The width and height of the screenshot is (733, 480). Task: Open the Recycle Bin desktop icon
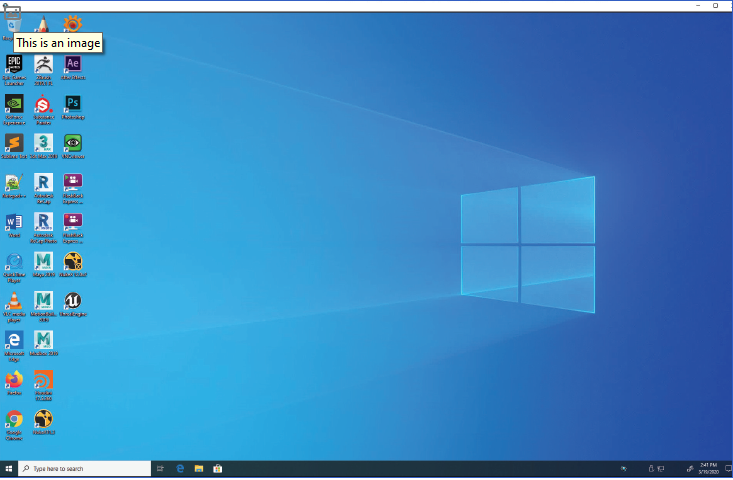pyautogui.click(x=14, y=24)
